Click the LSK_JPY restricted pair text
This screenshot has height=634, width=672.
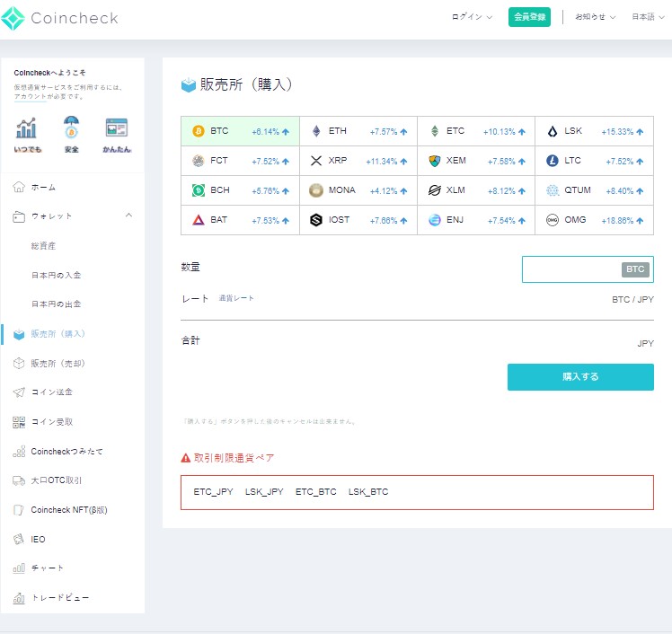click(264, 492)
